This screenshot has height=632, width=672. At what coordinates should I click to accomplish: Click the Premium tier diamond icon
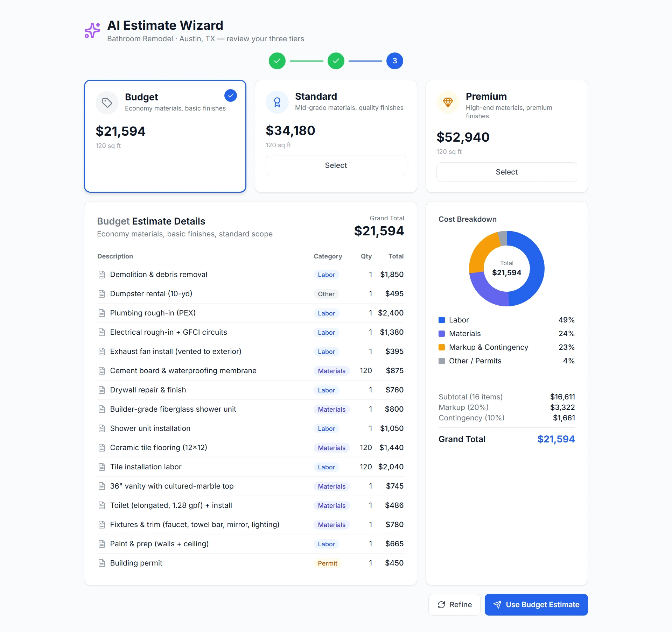coord(448,102)
